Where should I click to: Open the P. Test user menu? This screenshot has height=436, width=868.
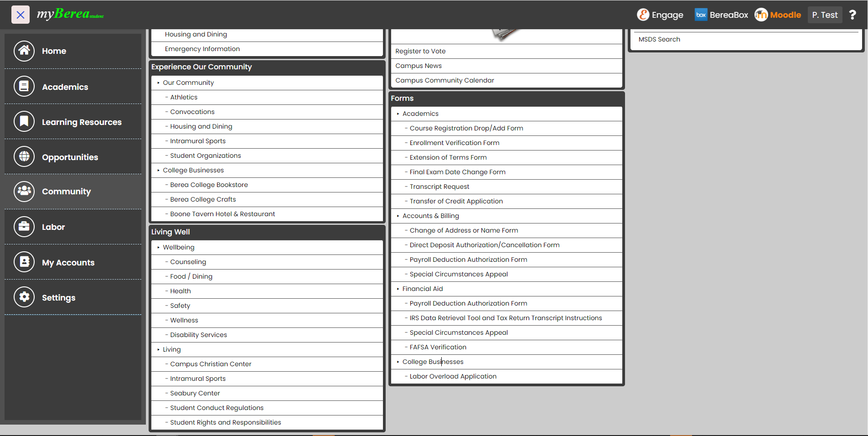pyautogui.click(x=824, y=15)
